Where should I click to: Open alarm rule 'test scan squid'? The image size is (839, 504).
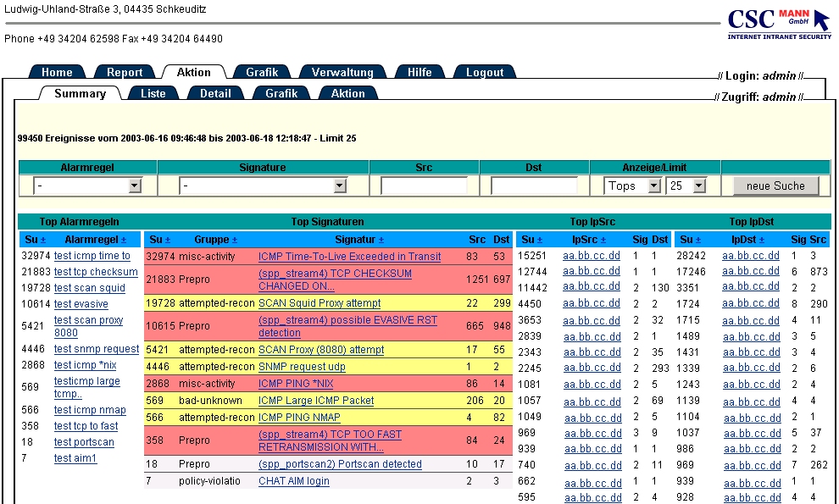coord(89,288)
